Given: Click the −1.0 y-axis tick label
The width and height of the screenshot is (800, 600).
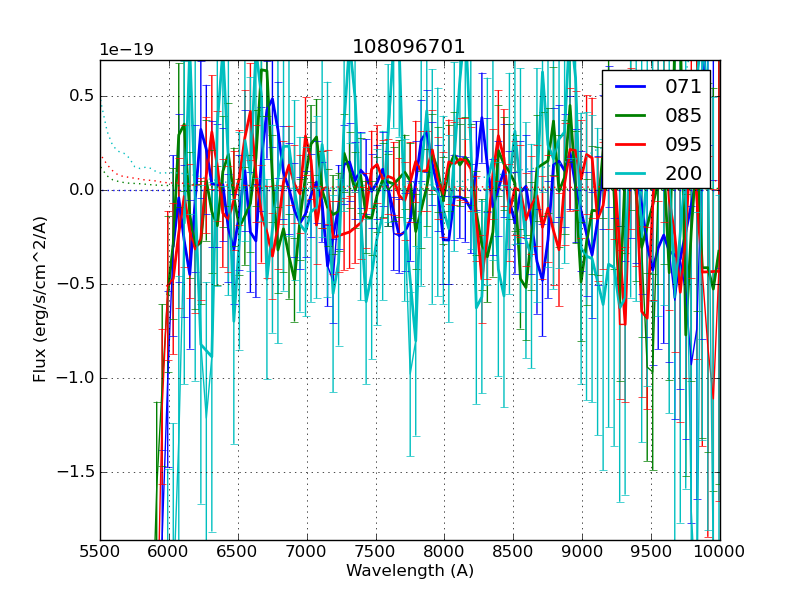Looking at the screenshot, I should [72, 378].
